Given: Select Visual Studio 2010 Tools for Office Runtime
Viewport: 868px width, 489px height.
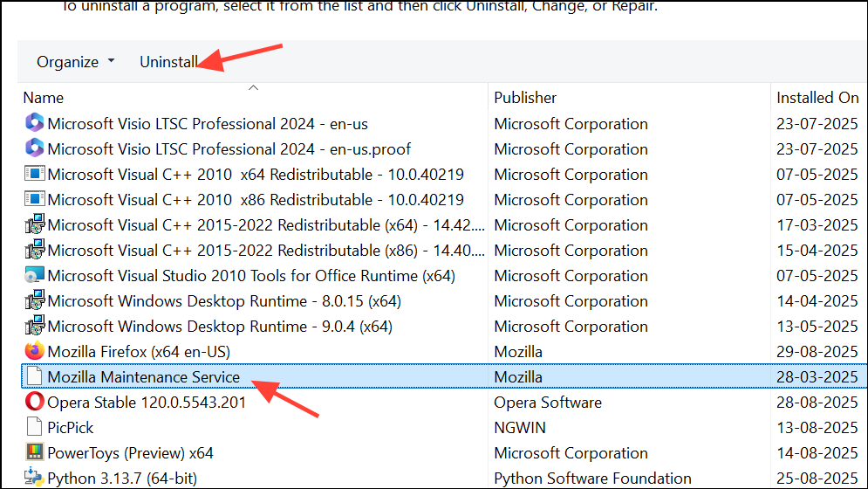Looking at the screenshot, I should tap(251, 276).
